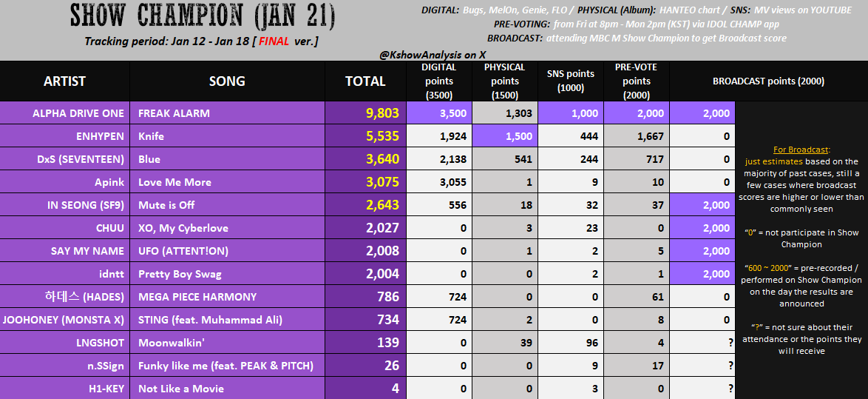Click Apink's 3,055 digital points
The image size is (868, 399).
(x=439, y=182)
